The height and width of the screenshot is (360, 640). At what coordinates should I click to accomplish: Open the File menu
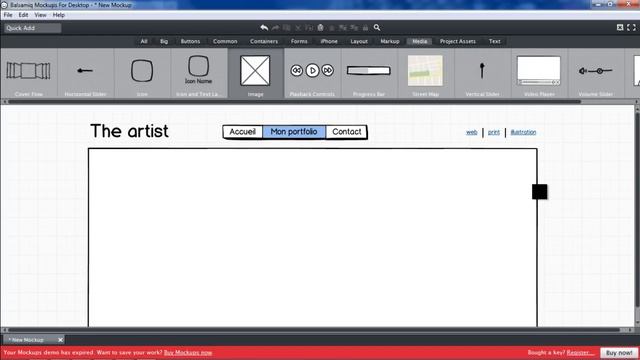[8, 15]
